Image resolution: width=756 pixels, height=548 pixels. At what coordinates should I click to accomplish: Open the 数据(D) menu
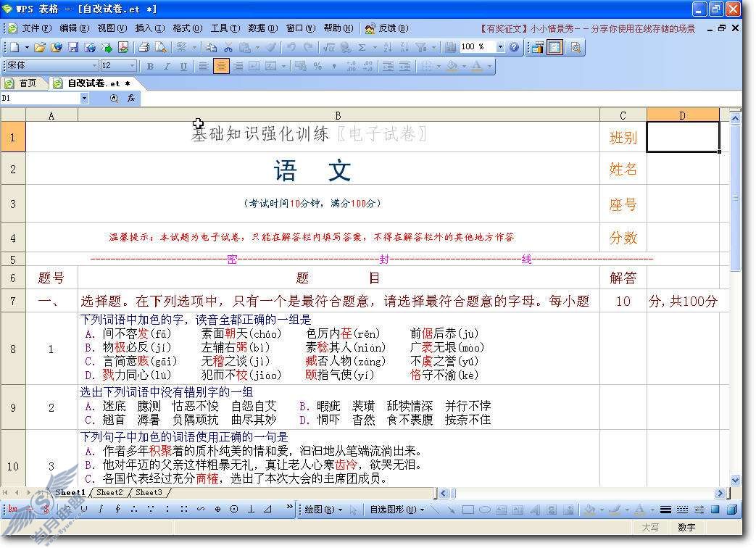pos(263,28)
